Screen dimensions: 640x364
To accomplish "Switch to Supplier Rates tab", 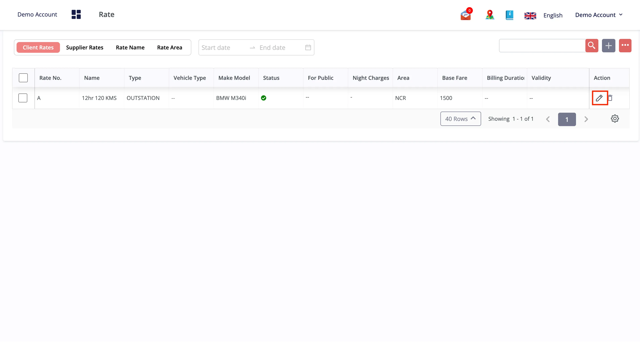I will pos(85,47).
